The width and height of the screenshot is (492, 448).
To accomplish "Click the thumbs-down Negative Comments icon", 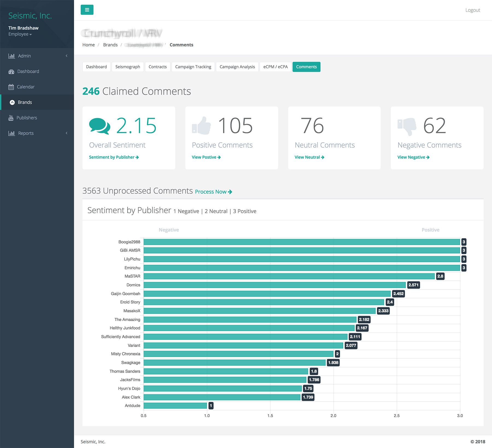I will [x=407, y=126].
